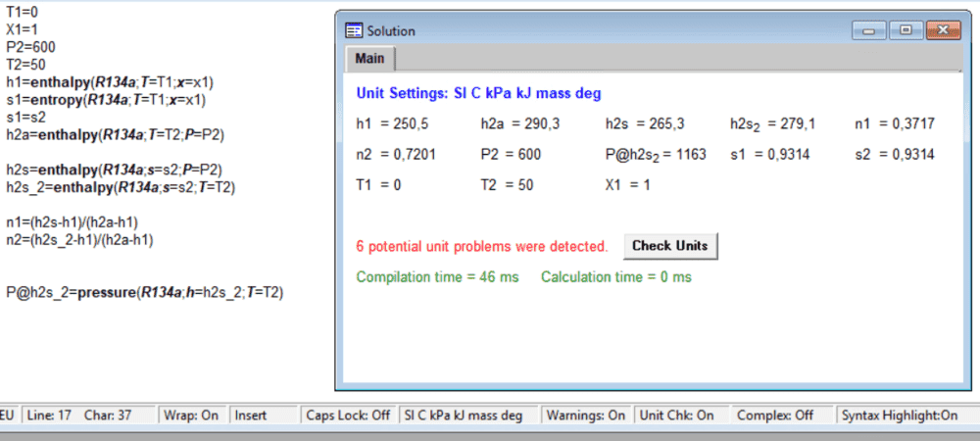Image resolution: width=980 pixels, height=441 pixels.
Task: Click the Solution window title icon
Action: pyautogui.click(x=354, y=30)
